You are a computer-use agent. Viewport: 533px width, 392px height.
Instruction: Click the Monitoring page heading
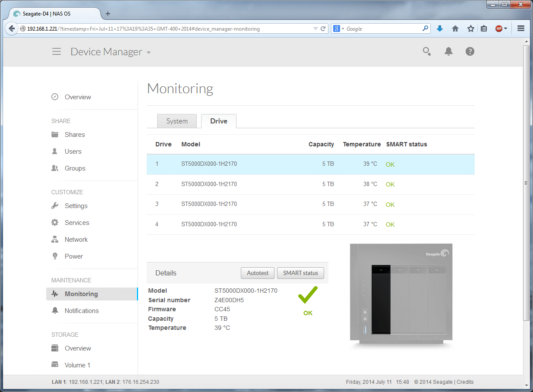180,89
